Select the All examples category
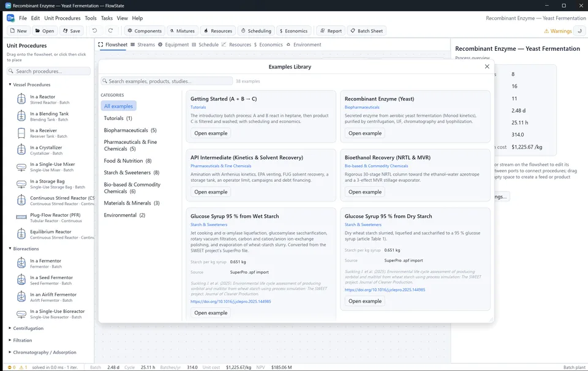This screenshot has width=588, height=371. point(118,106)
